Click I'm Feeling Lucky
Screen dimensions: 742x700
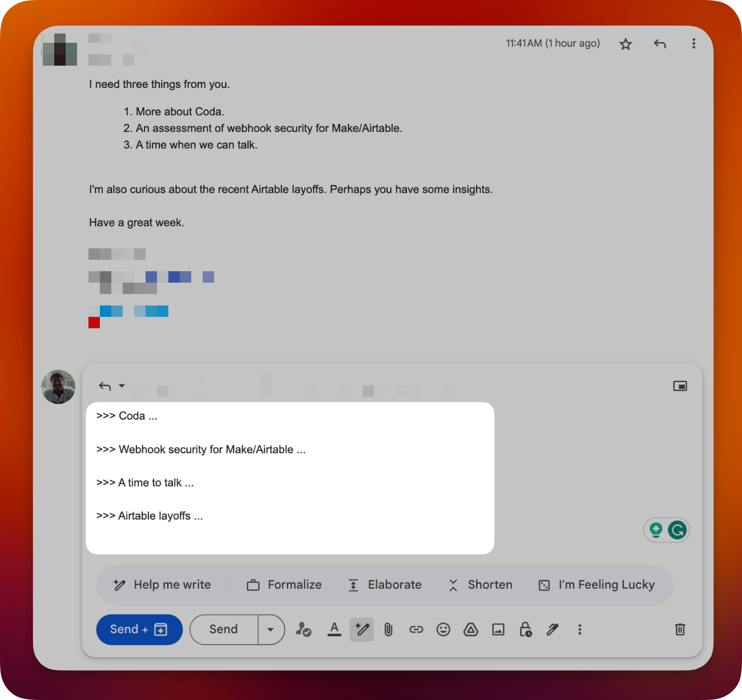(596, 585)
